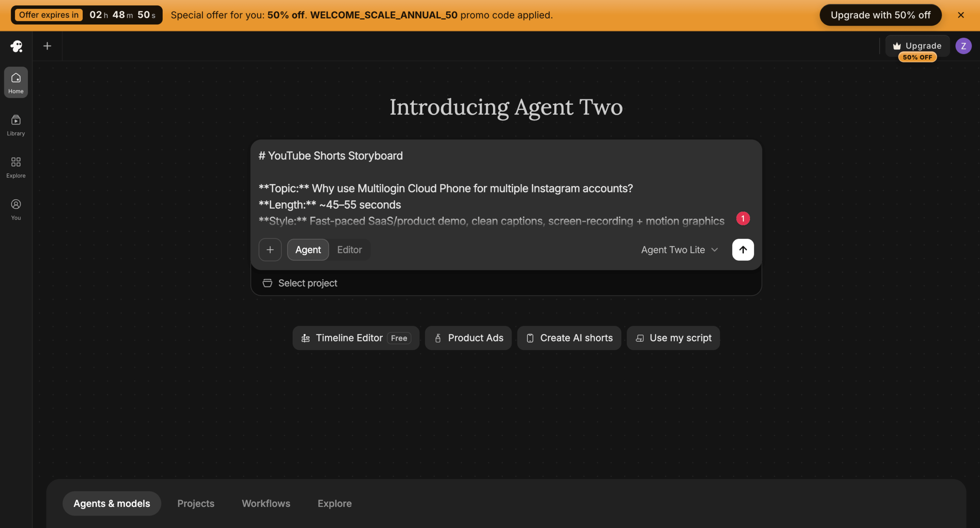The width and height of the screenshot is (980, 528).
Task: Switch to the Projects tab
Action: 196,504
